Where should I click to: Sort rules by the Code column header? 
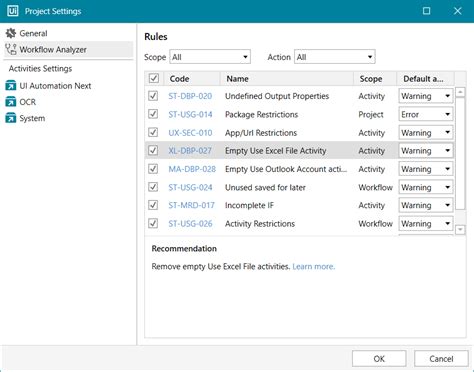pyautogui.click(x=192, y=79)
